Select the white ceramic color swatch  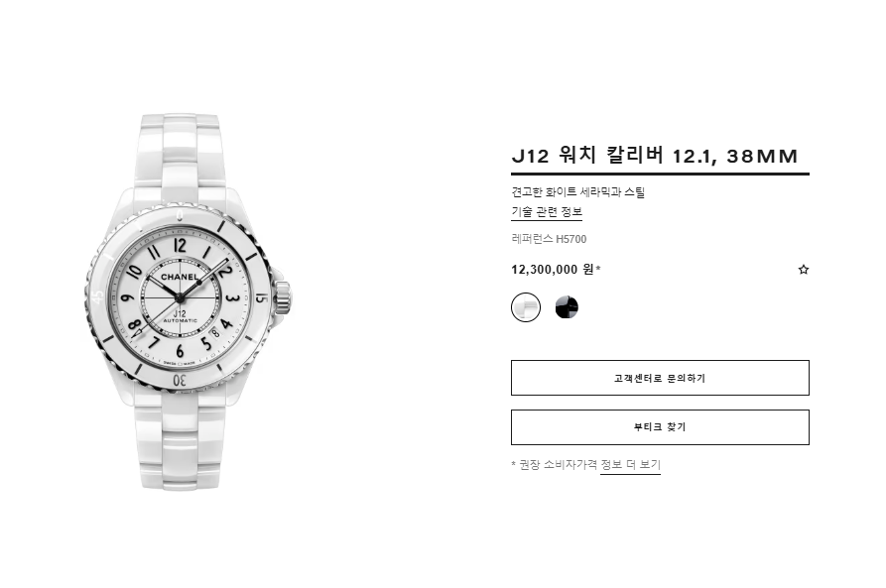(x=526, y=307)
